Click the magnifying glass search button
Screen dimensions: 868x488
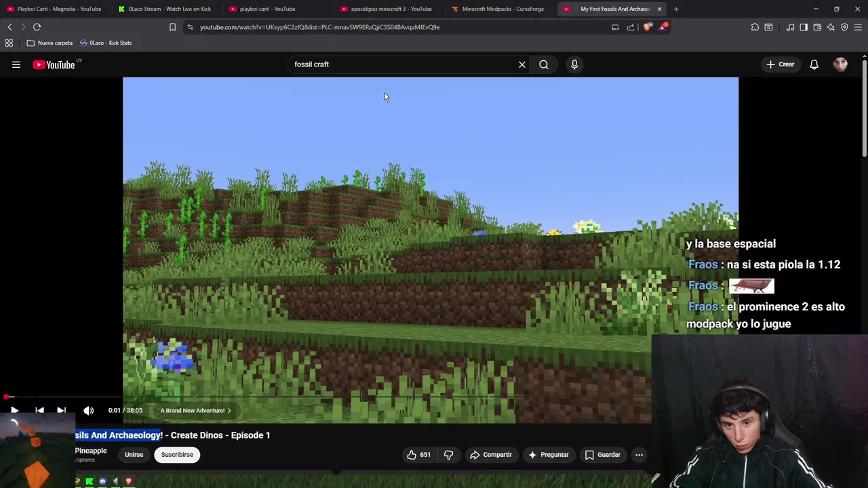tap(544, 64)
